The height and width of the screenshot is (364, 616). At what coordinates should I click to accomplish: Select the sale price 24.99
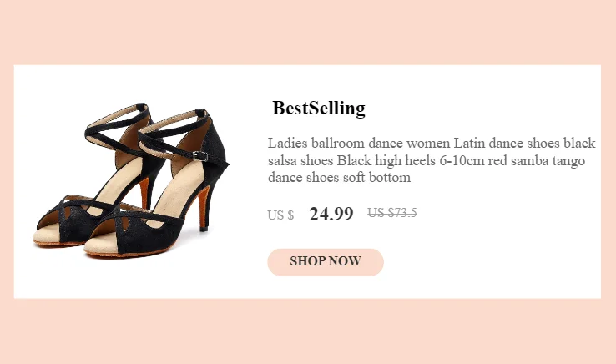331,214
